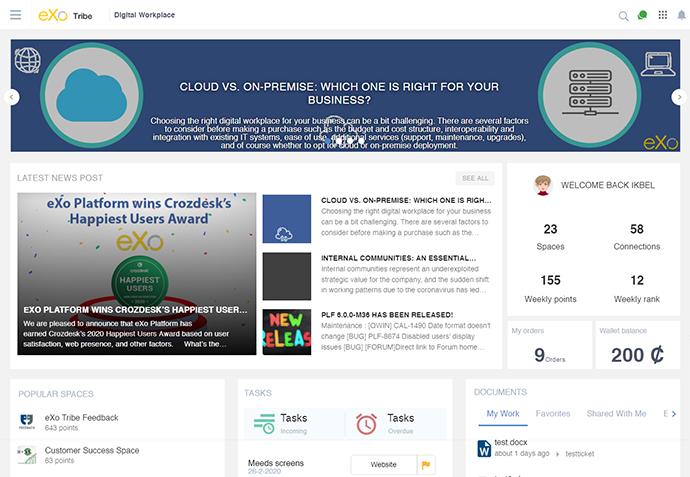
Task: Open incoming Tasks icon
Action: click(264, 423)
